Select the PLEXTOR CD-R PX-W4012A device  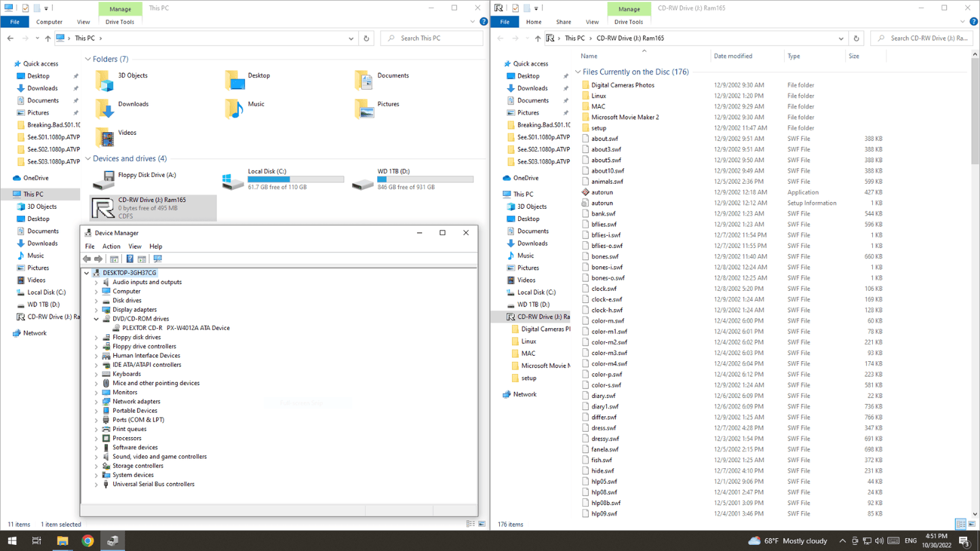click(x=176, y=328)
